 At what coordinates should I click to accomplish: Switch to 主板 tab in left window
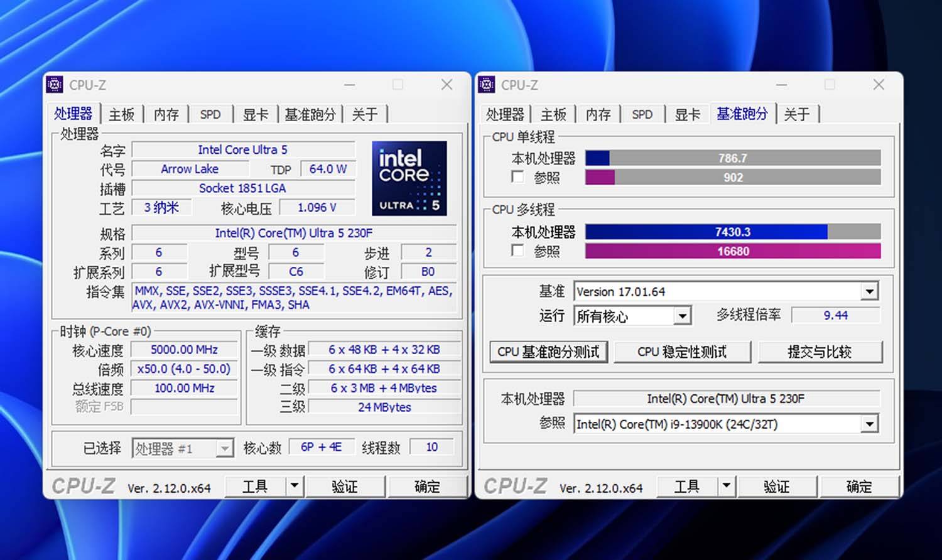[x=121, y=114]
